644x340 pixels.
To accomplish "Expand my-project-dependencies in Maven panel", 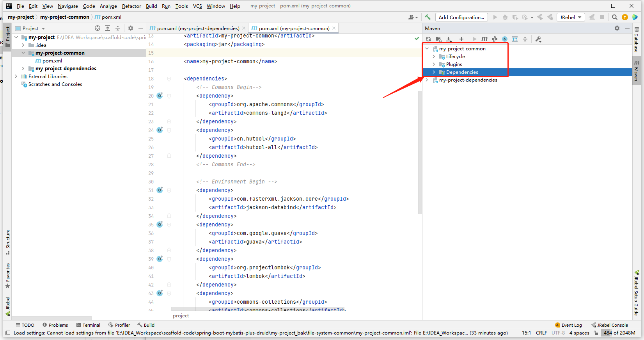I will pos(427,80).
